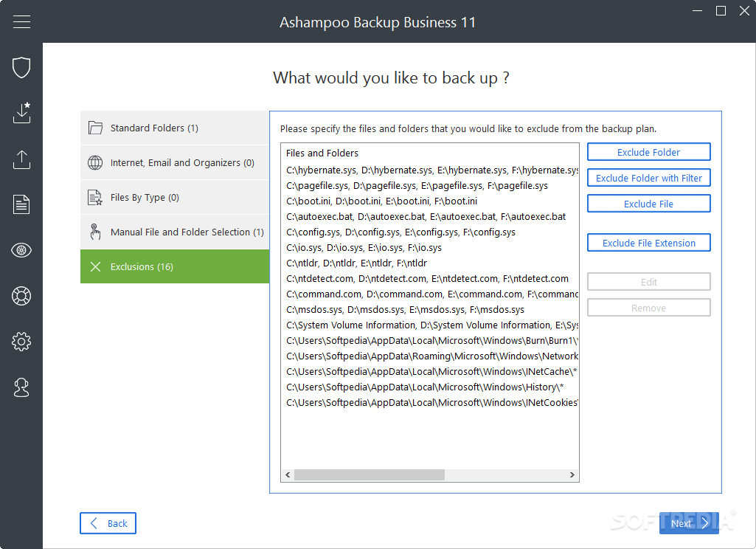Image resolution: width=756 pixels, height=549 pixels.
Task: Select the Windows\History\* exclusion row
Action: click(x=429, y=387)
